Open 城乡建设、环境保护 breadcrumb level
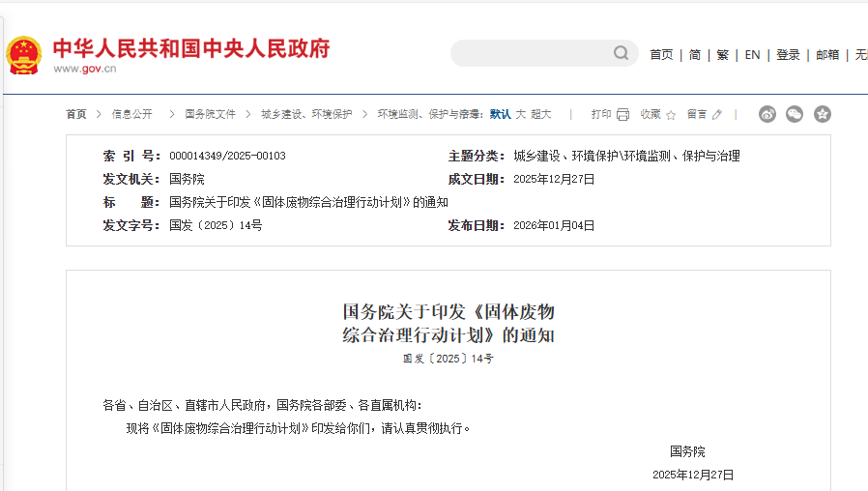This screenshot has height=491, width=868. pyautogui.click(x=306, y=114)
